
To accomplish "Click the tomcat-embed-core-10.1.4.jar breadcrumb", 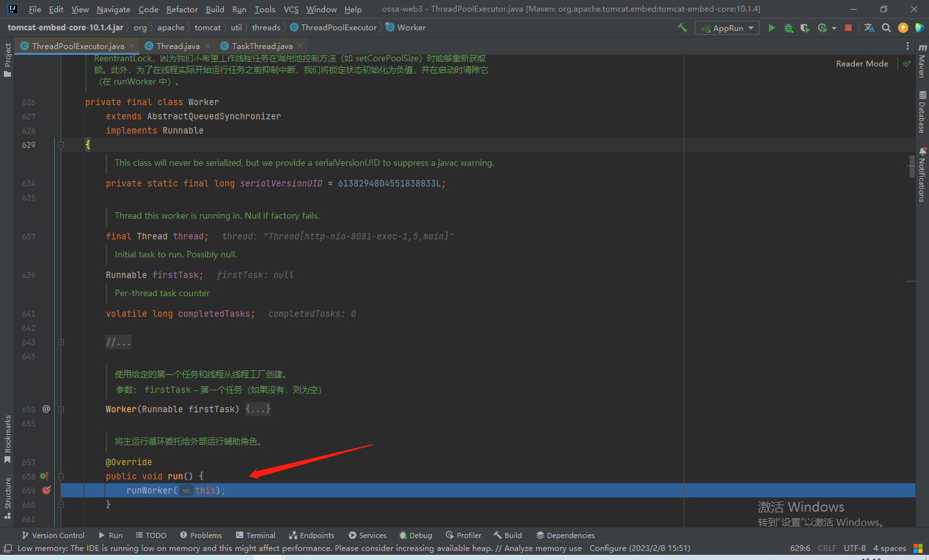I will point(65,27).
